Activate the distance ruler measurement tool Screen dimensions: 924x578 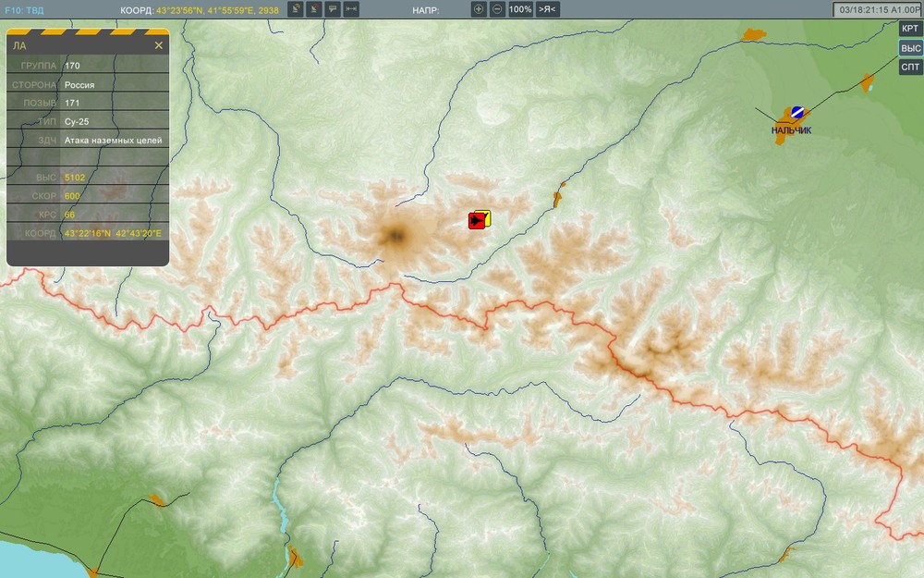pyautogui.click(x=351, y=9)
